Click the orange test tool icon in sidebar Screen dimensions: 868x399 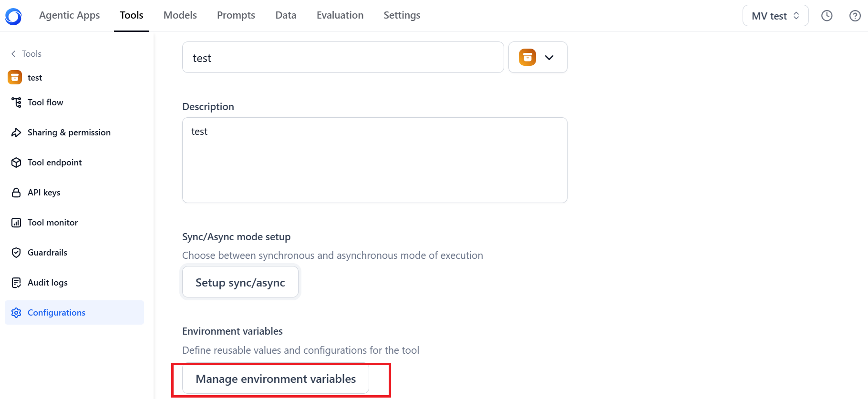(15, 77)
